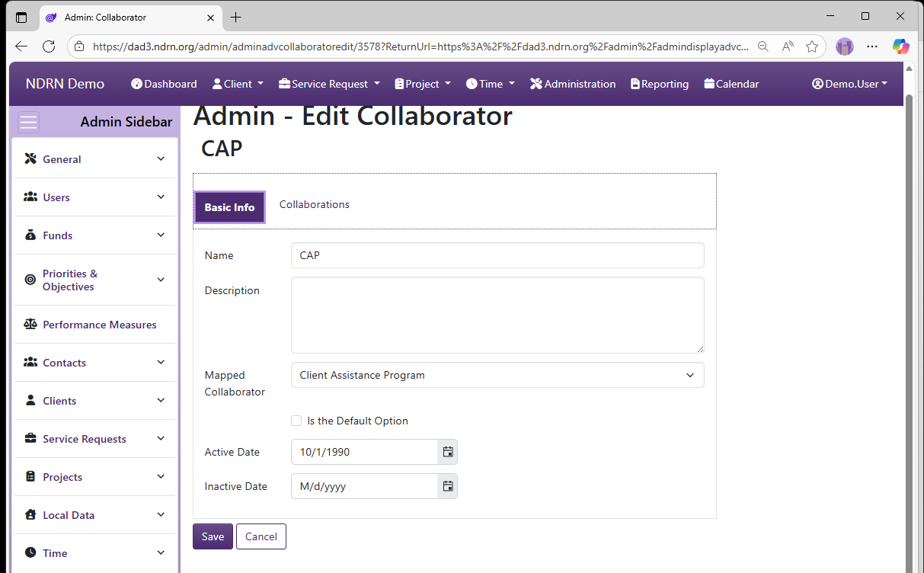Screen dimensions: 924x573
Task: Click the Funds money bag icon
Action: (30, 235)
